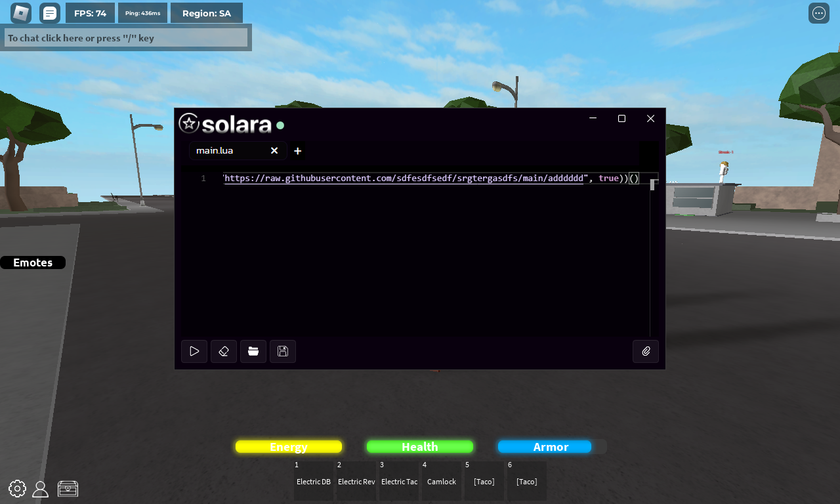The image size is (840, 504).
Task: Click the green Health bar
Action: (x=420, y=447)
